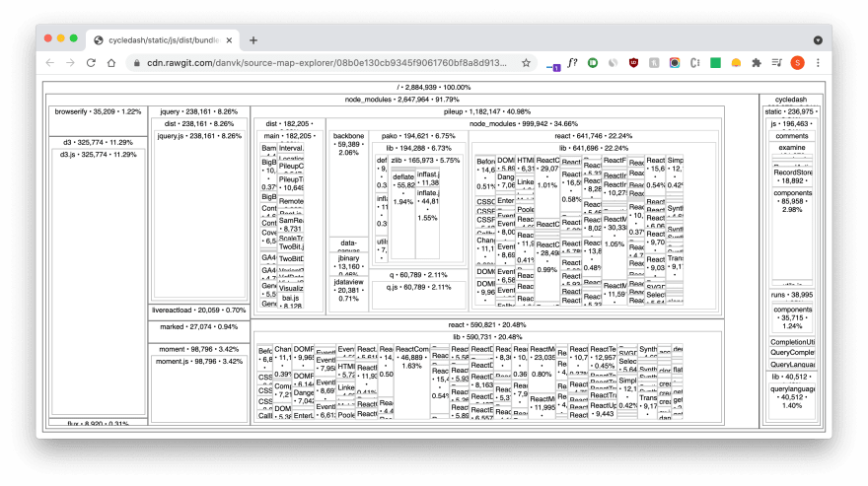This screenshot has width=868, height=486.
Task: Open the extension with purple badge 1
Action: click(x=553, y=65)
